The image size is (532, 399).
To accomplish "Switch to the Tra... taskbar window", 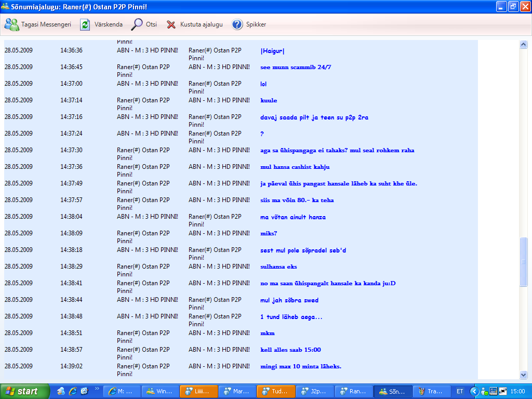I will [431, 391].
